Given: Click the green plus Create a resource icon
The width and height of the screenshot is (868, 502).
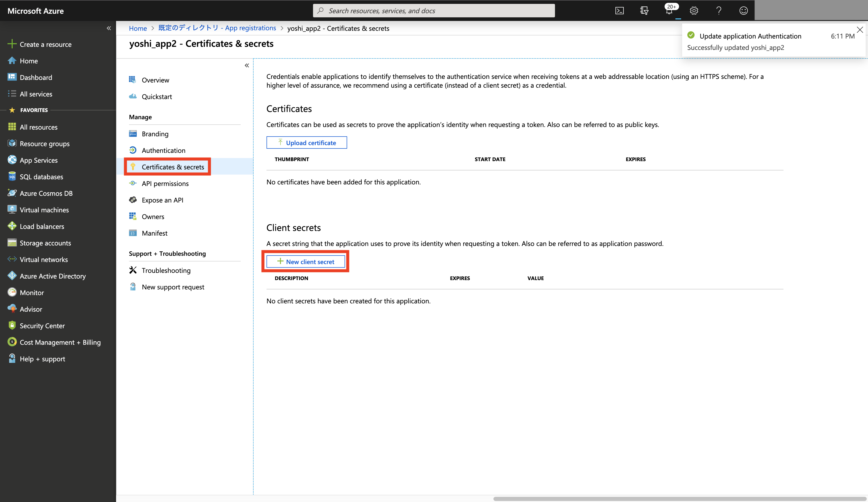Looking at the screenshot, I should click(12, 44).
